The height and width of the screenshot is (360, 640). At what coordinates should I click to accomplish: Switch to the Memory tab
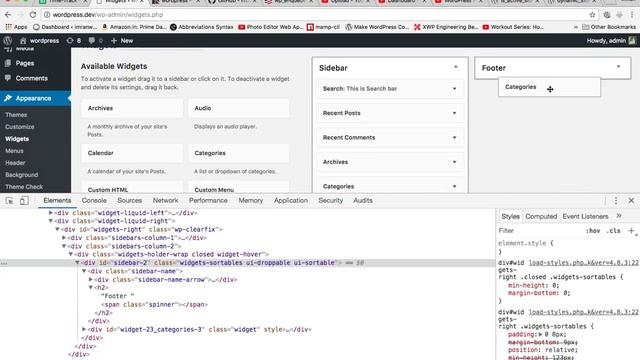tap(251, 200)
